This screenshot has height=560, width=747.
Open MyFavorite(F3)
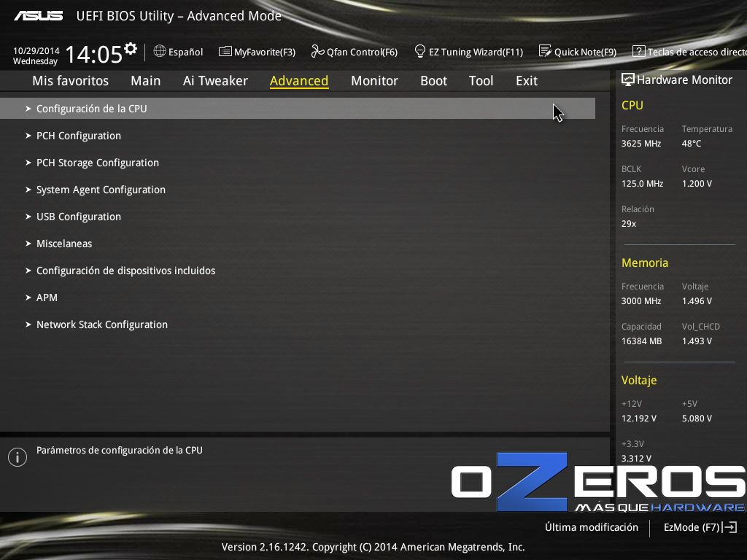pos(258,52)
